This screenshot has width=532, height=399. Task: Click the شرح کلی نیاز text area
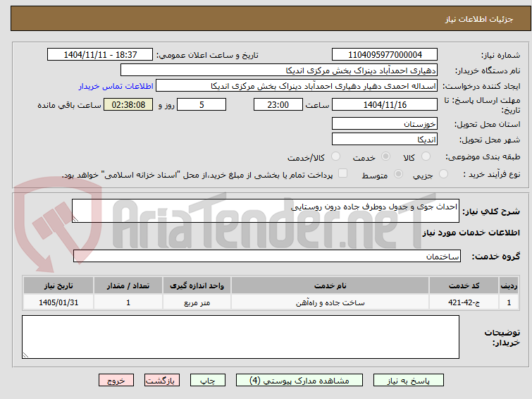[266, 211]
